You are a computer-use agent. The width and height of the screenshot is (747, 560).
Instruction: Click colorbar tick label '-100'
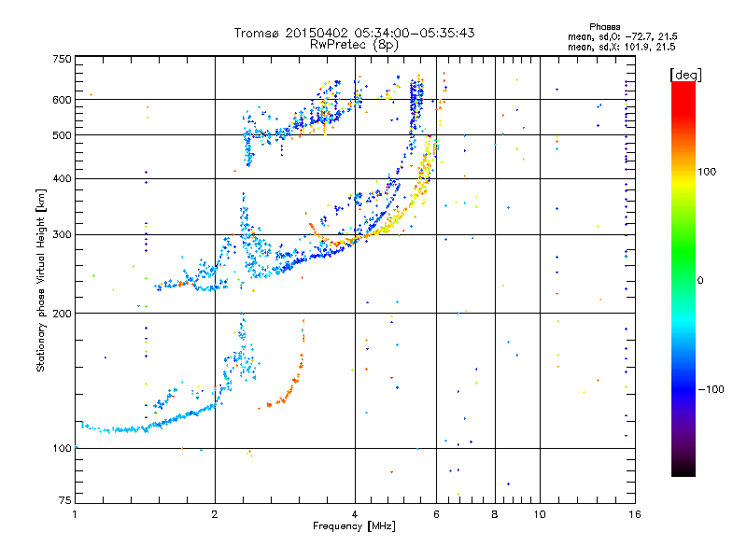pos(711,389)
